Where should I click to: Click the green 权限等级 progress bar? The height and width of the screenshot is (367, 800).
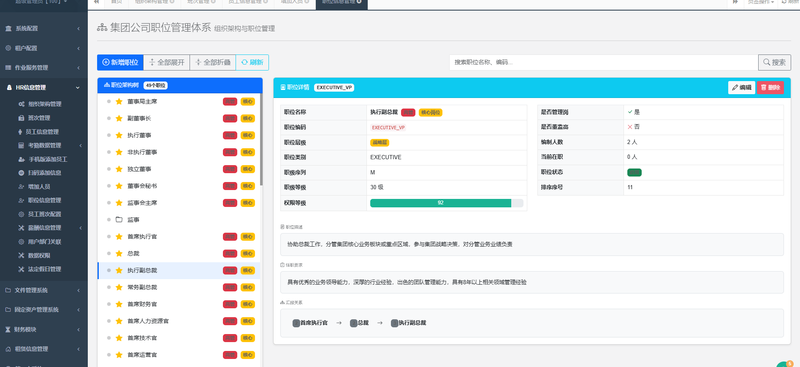441,203
